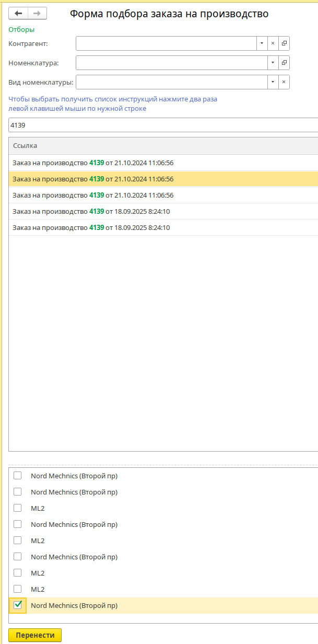Expand the Номенклатура dropdown list
This screenshot has width=318, height=644.
[273, 63]
